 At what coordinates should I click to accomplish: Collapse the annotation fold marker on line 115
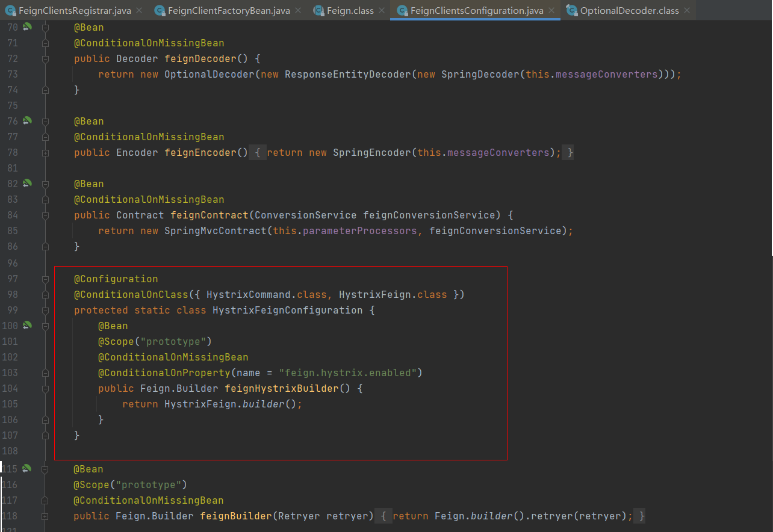point(45,469)
